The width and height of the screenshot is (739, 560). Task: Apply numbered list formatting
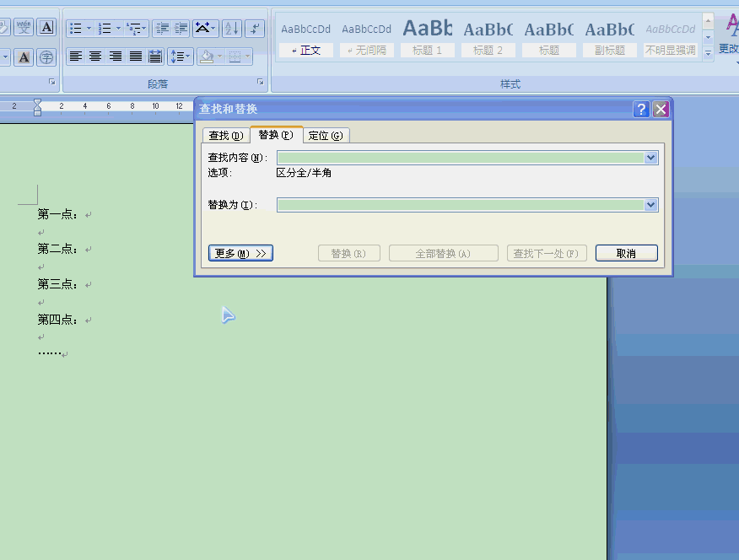pos(105,27)
